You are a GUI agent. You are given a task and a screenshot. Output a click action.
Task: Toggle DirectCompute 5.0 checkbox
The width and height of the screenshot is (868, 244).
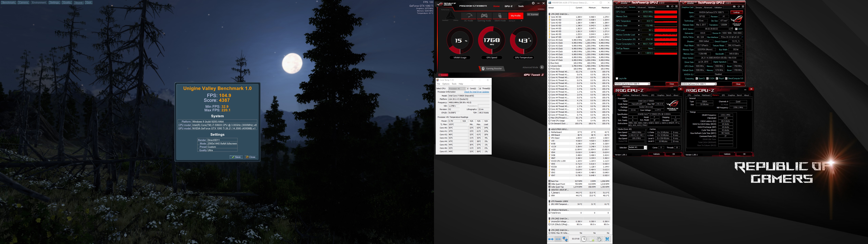pyautogui.click(x=726, y=78)
